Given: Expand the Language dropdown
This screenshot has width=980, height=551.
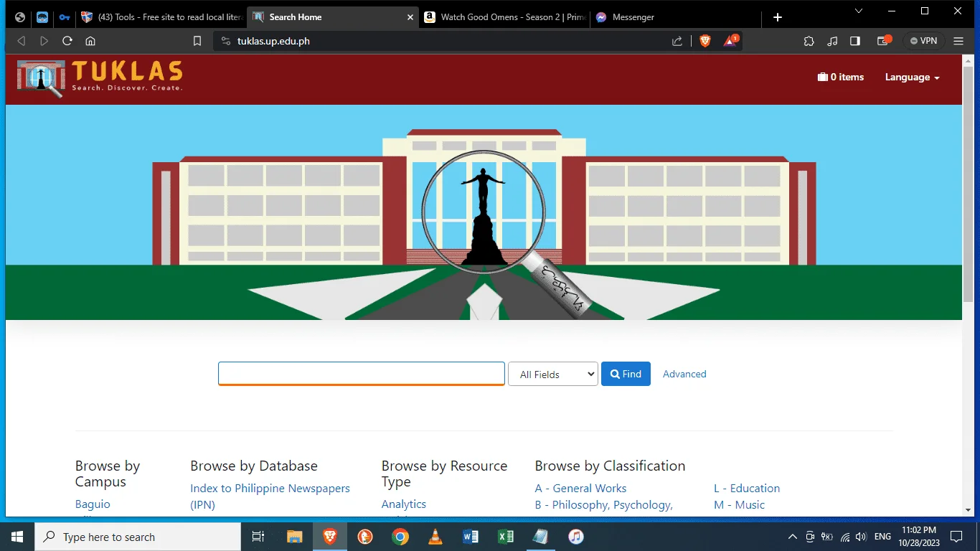Looking at the screenshot, I should 912,77.
